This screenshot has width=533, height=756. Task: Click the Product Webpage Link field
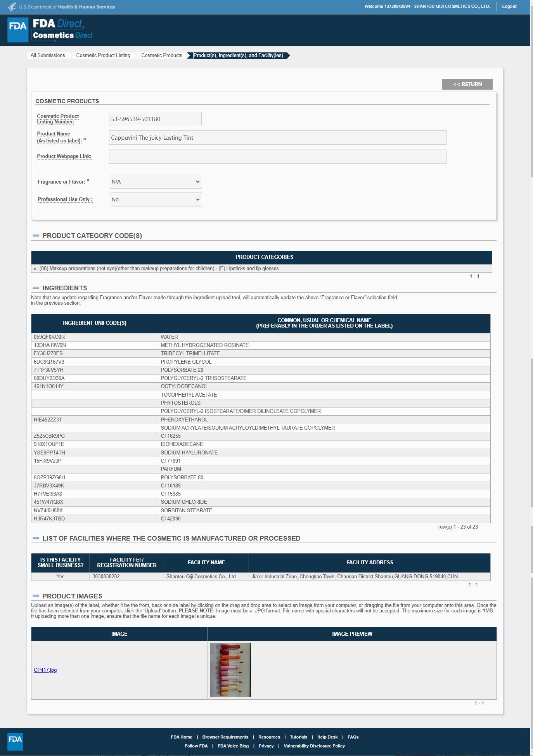277,156
